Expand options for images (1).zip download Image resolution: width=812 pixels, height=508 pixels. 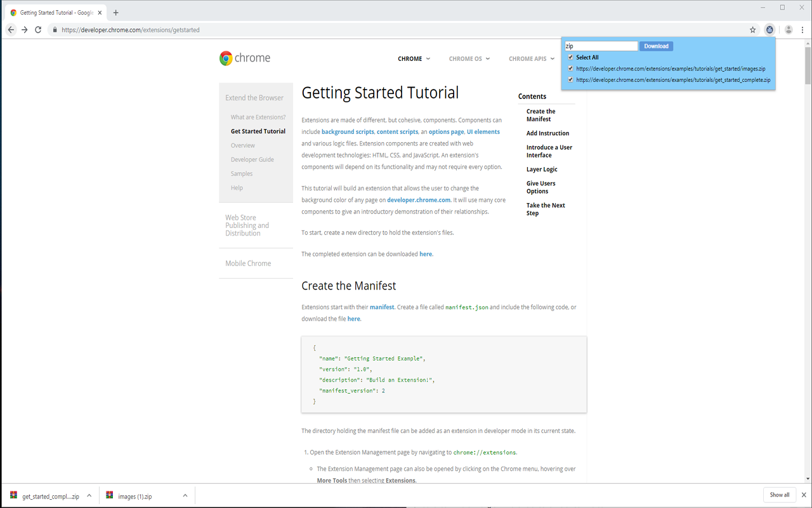click(x=185, y=496)
